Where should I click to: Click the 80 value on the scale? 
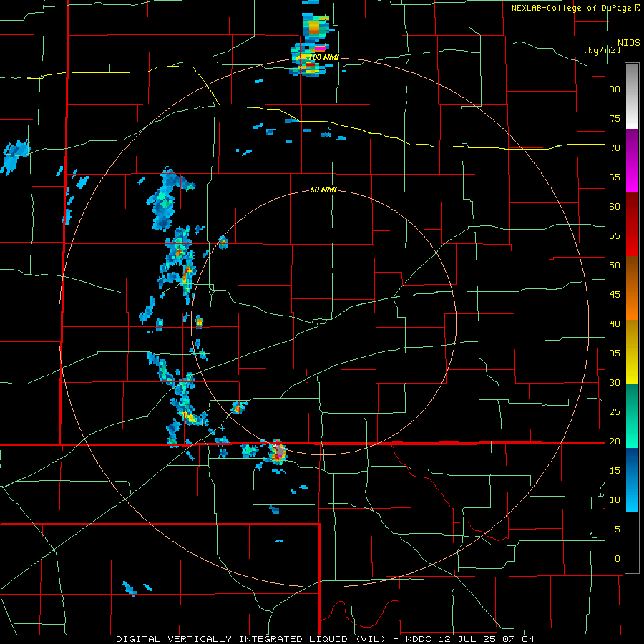615,89
